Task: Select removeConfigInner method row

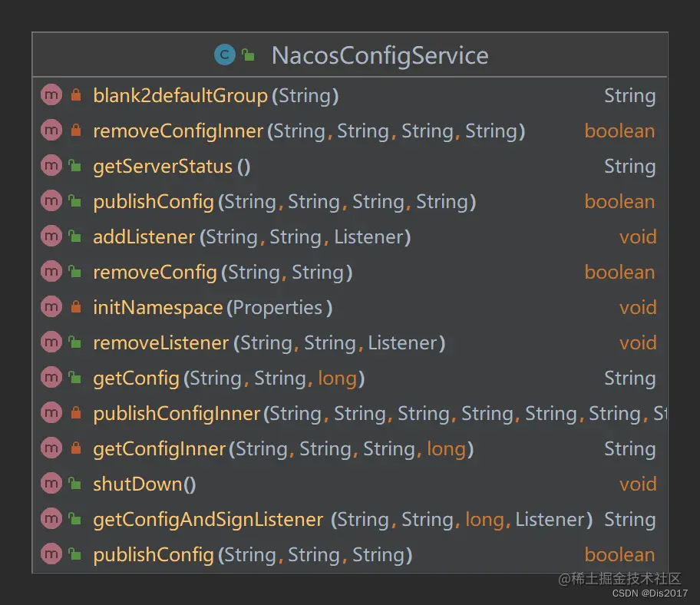Action: (350, 131)
